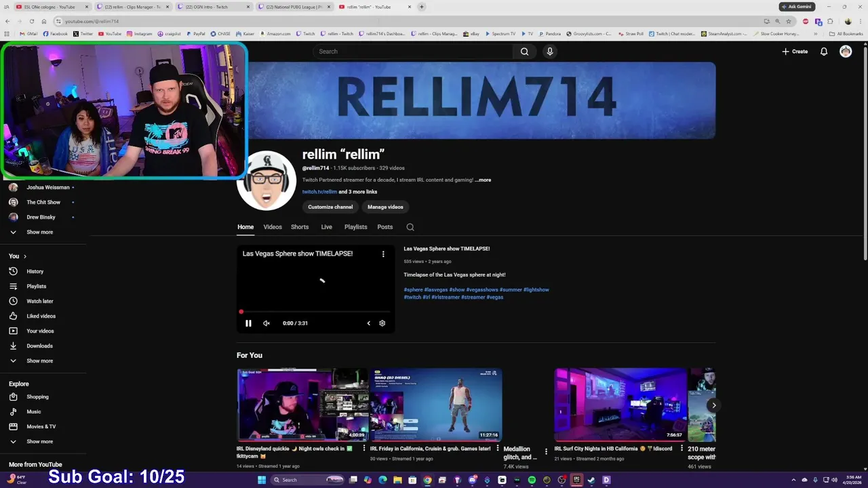Viewport: 868px width, 488px height.
Task: Click the YouTube search magnifier button
Action: tap(524, 52)
